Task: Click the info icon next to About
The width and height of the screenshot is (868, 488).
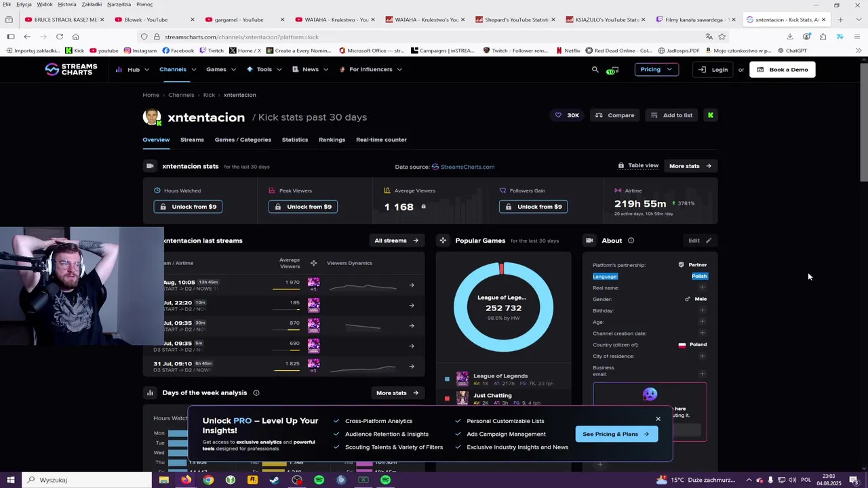Action: [631, 241]
